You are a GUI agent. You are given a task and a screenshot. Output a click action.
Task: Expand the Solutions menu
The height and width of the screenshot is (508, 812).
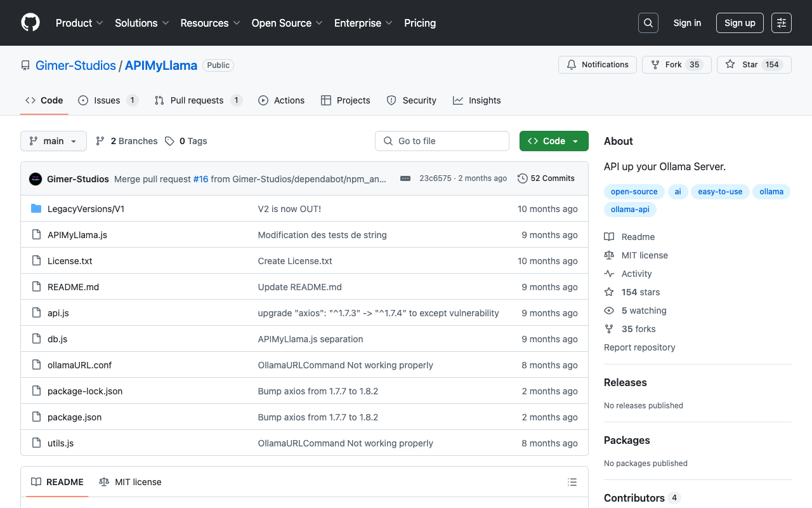tap(142, 23)
